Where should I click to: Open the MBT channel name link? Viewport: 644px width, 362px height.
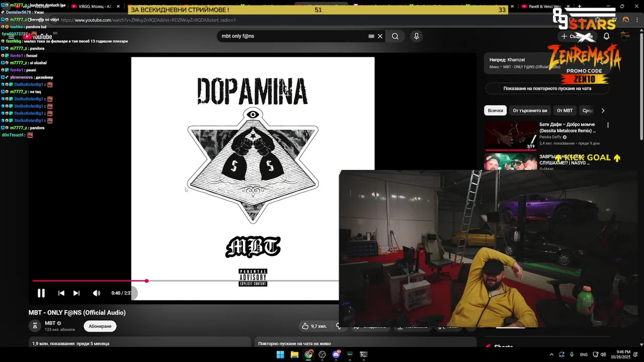point(50,323)
